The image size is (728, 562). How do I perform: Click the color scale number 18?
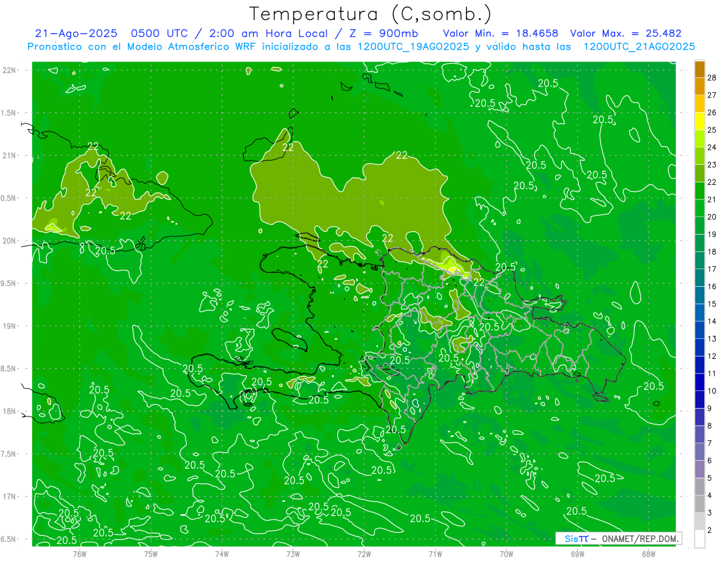[712, 252]
